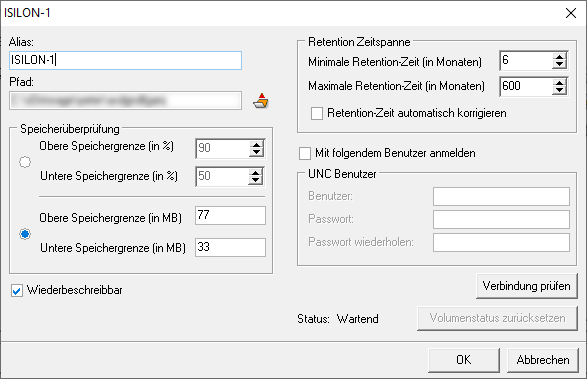Click the Verbindung prüfen button
The height and width of the screenshot is (379, 587).
pyautogui.click(x=527, y=286)
